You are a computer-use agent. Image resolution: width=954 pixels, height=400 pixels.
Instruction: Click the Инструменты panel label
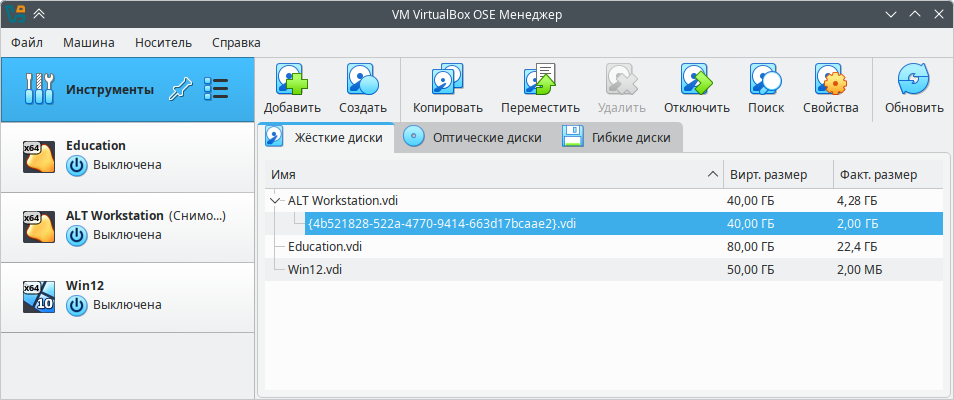pyautogui.click(x=110, y=89)
